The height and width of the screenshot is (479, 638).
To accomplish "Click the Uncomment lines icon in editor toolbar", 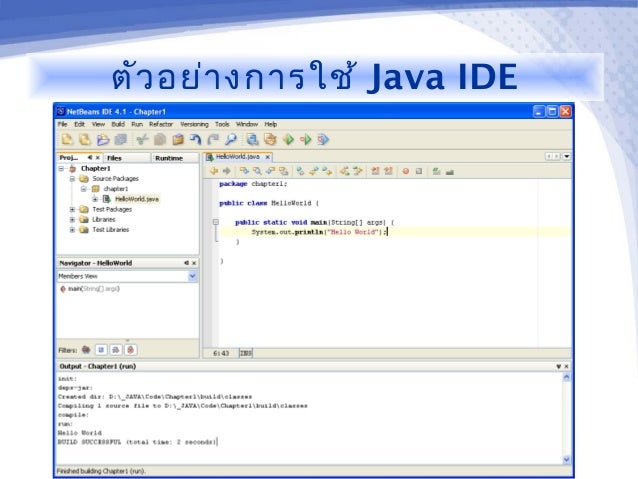I will coord(450,171).
